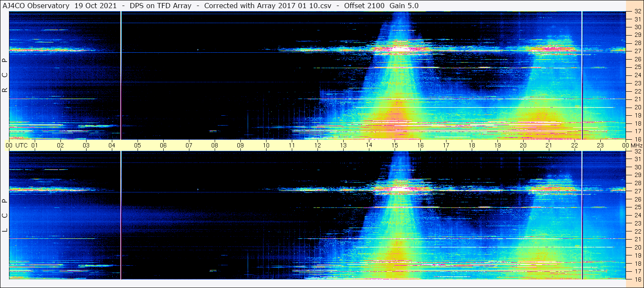
Task: Select the 16 MHz label in lower panel
Action: 637,279
